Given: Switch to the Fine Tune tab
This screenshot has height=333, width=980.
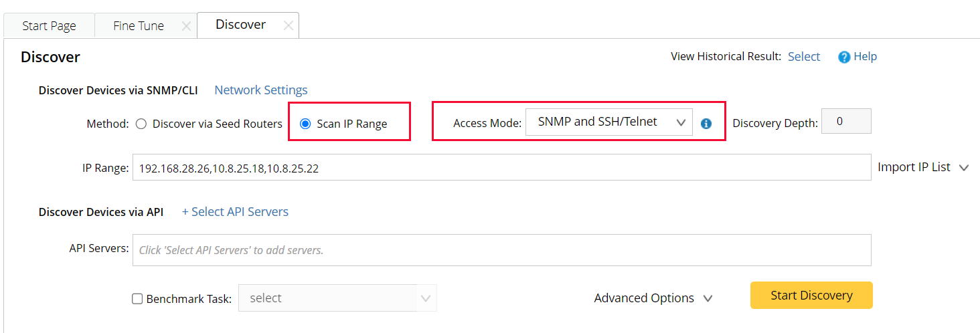Looking at the screenshot, I should tap(139, 26).
